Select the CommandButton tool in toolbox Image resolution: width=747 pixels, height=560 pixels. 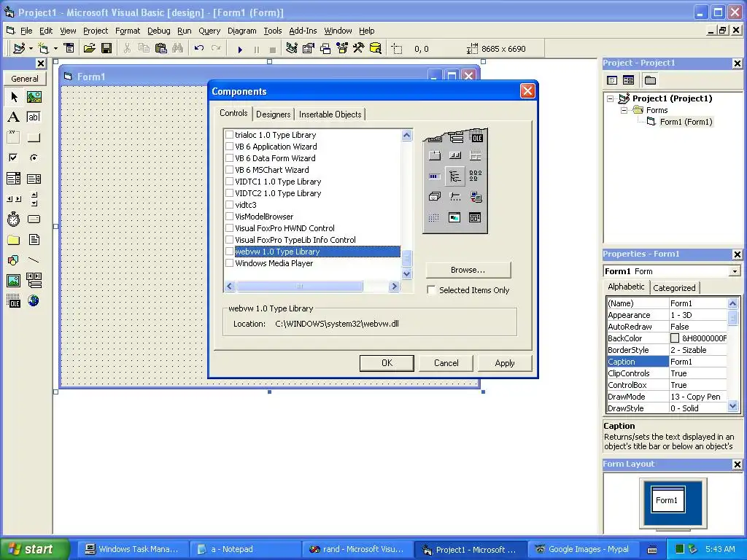34,137
